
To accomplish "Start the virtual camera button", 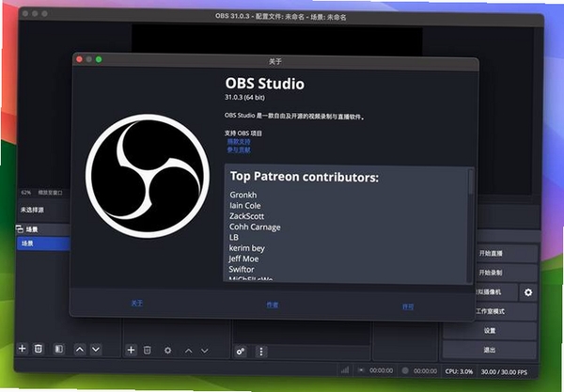I will point(497,292).
